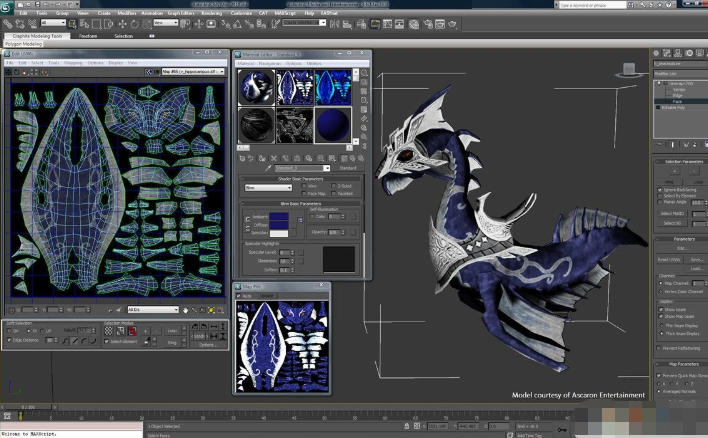
Task: Open the selection filter dropdown in main toolbar
Action: (53, 23)
